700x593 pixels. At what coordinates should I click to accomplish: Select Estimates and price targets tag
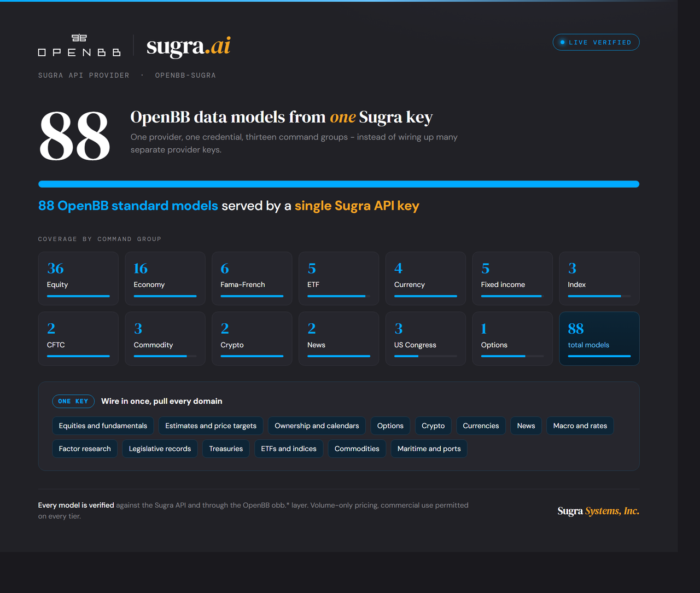click(211, 426)
